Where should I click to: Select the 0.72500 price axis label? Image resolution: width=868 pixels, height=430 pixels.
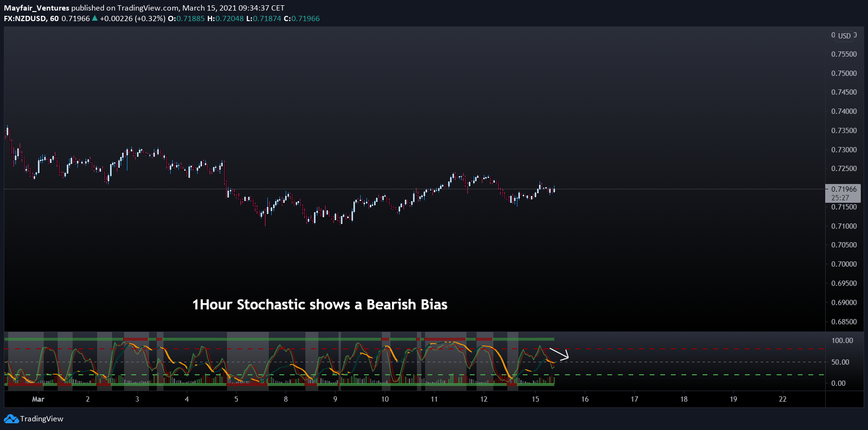[x=844, y=169]
